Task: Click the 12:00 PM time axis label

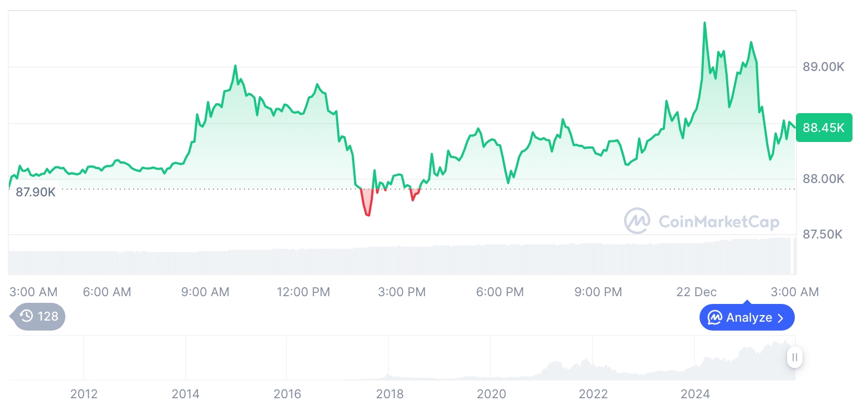Action: (x=303, y=292)
